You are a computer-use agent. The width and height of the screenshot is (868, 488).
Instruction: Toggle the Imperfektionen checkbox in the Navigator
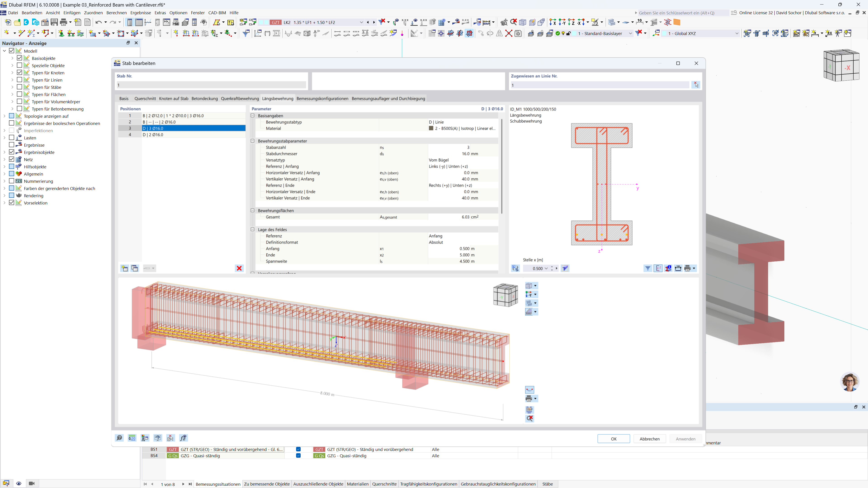click(12, 131)
